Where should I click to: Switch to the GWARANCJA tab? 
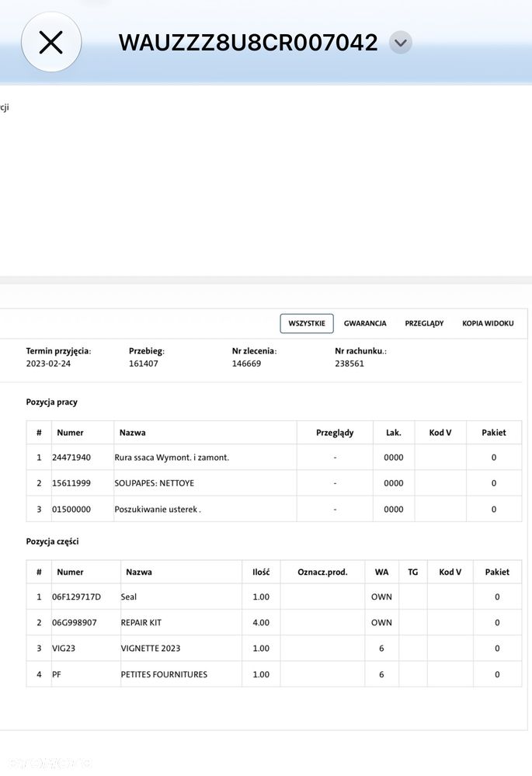click(x=365, y=323)
